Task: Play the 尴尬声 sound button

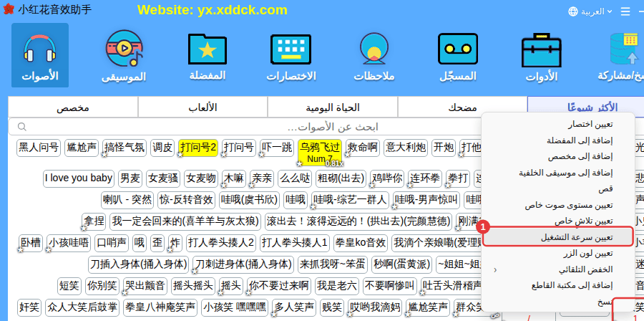Action: [x=82, y=148]
